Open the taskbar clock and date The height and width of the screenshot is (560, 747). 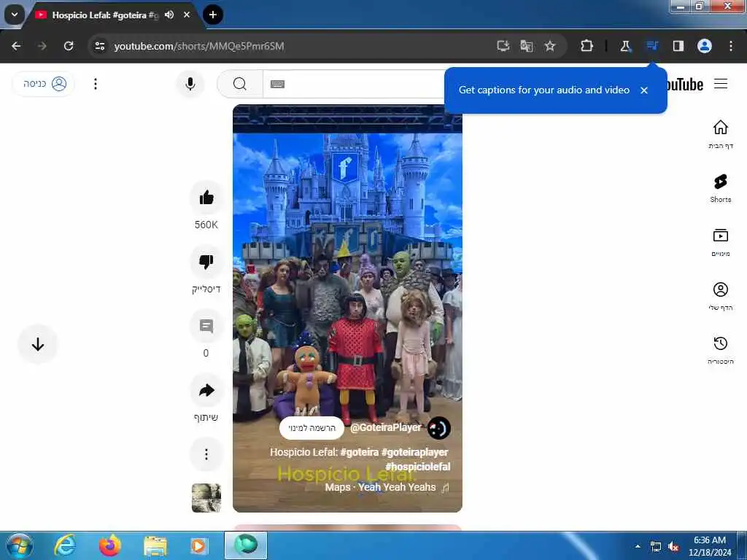tap(710, 546)
